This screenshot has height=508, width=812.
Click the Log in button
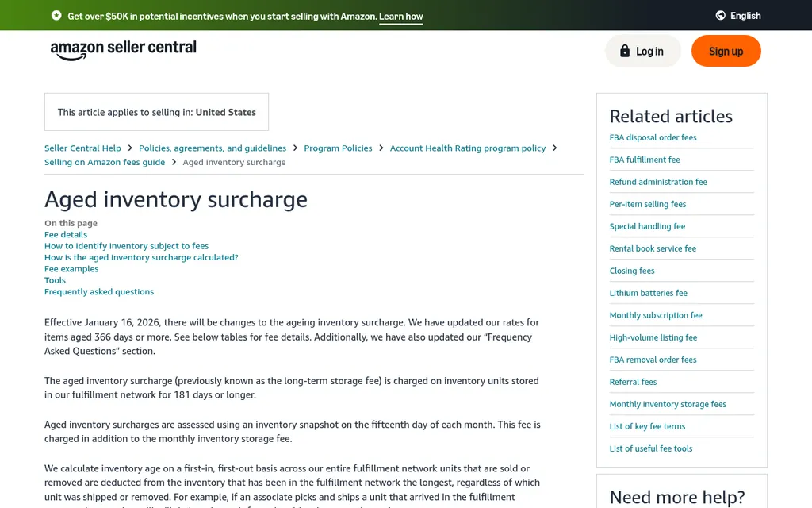coord(642,51)
